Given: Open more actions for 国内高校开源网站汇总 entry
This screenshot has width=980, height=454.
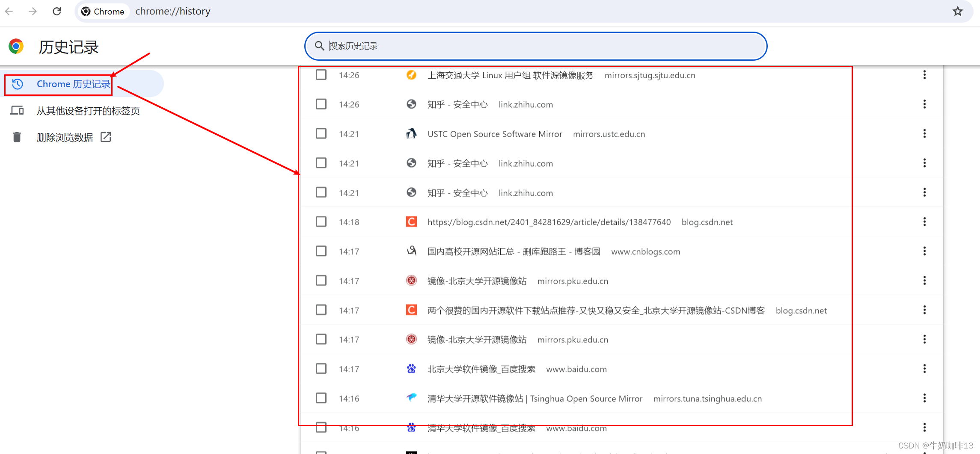Looking at the screenshot, I should [x=924, y=251].
